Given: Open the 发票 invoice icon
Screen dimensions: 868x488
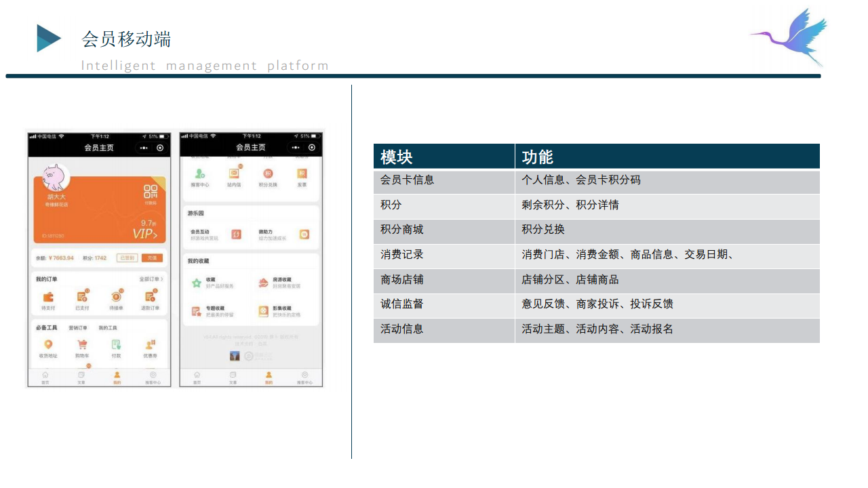Looking at the screenshot, I should tap(302, 174).
